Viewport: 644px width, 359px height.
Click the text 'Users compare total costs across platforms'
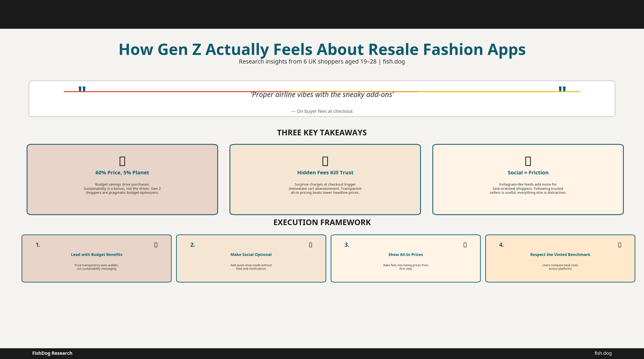point(560,267)
